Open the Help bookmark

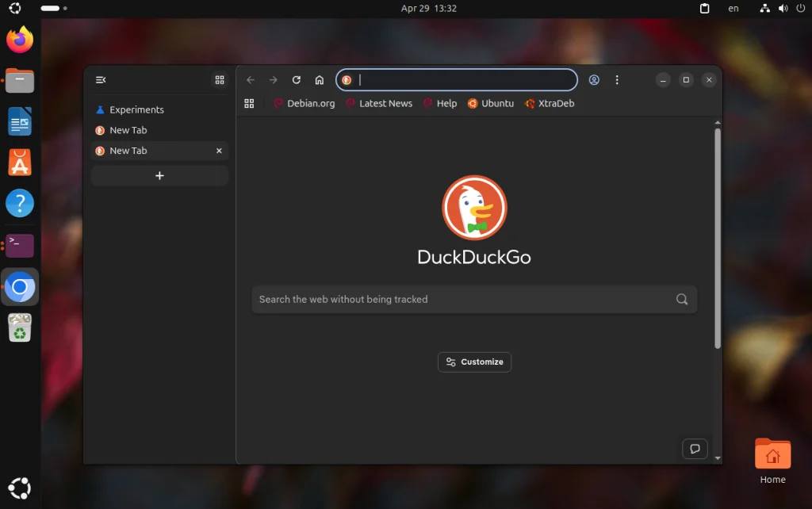440,104
